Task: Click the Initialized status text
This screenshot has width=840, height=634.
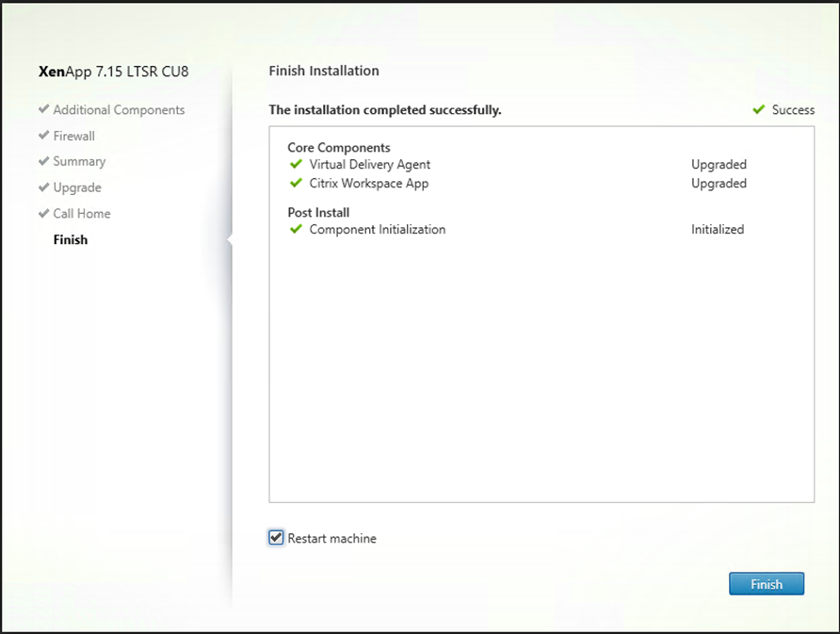Action: click(718, 229)
